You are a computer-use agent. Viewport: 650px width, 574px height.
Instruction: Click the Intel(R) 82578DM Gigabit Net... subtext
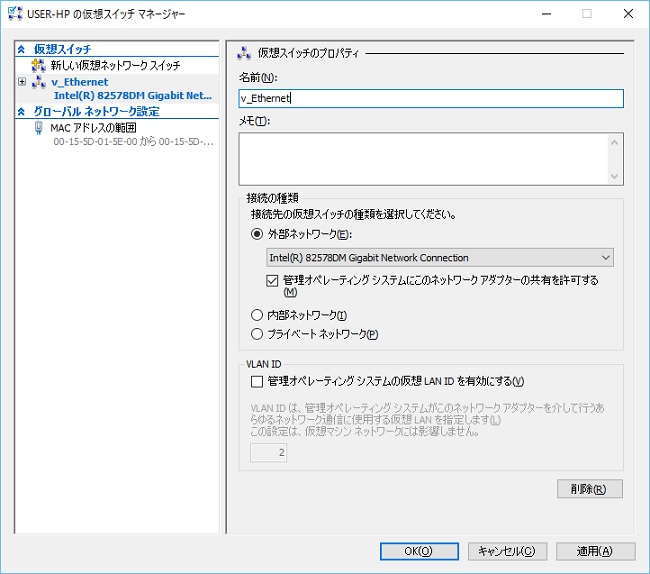133,96
